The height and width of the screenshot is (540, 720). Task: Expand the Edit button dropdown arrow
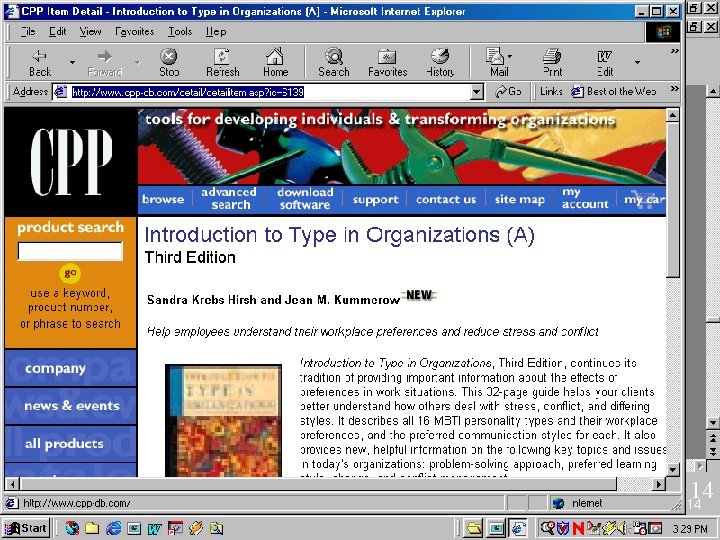pyautogui.click(x=637, y=62)
